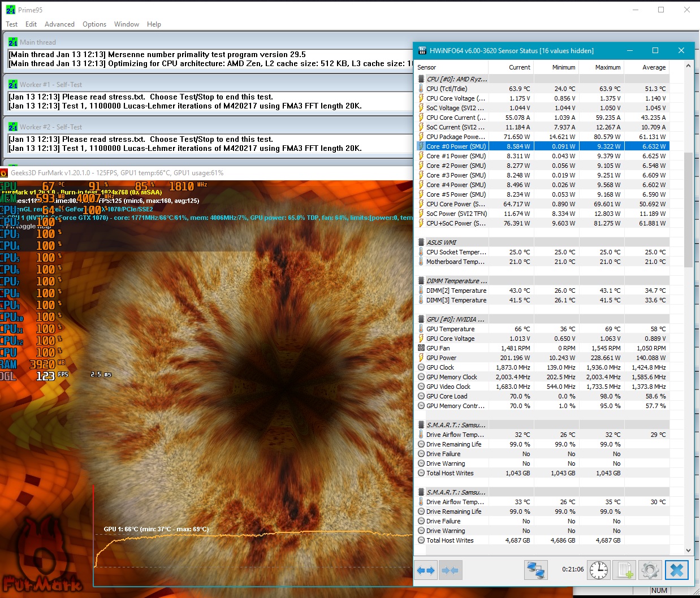Select the S.M.A.R.T. group above 4,687 GB writes
Screen dimensions: 700x598
click(x=542, y=492)
